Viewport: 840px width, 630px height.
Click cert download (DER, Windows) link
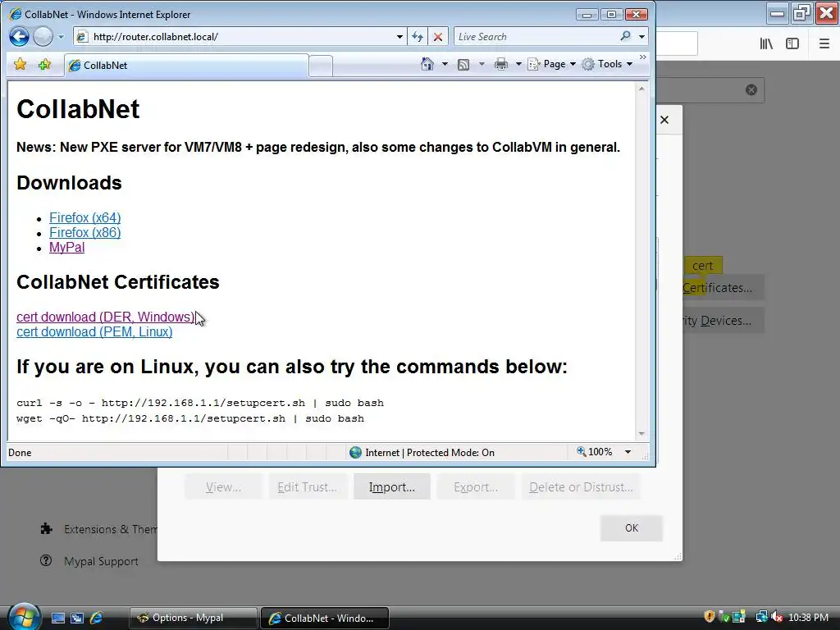coord(106,317)
